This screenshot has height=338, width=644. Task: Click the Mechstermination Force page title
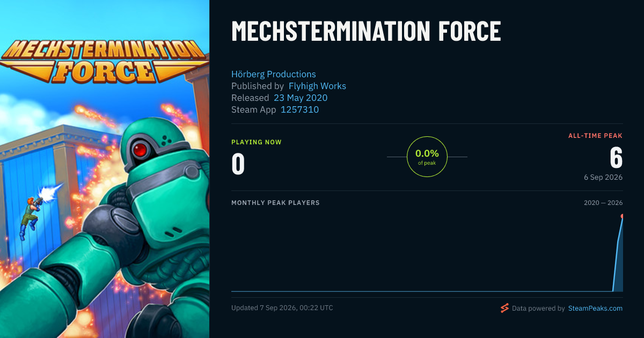point(366,32)
